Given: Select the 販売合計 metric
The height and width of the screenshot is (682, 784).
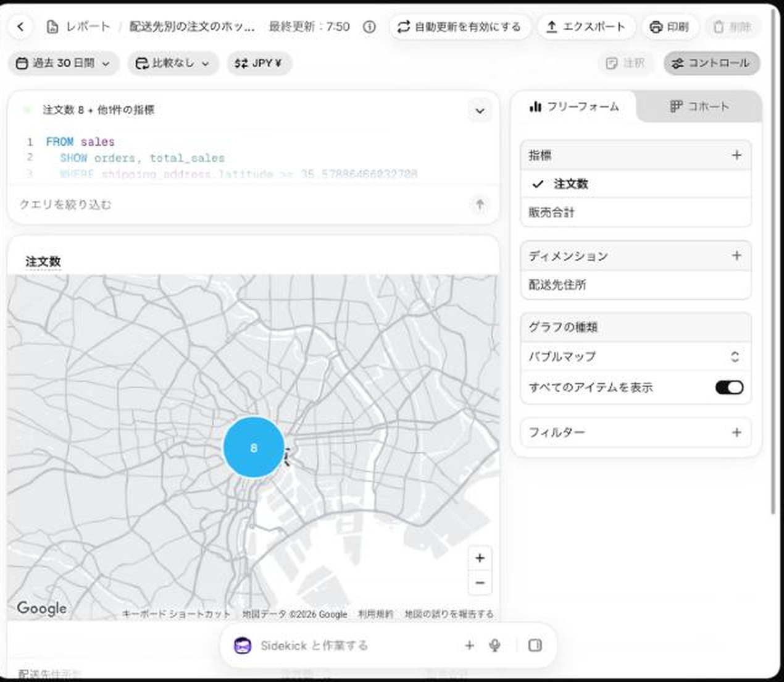Looking at the screenshot, I should click(636, 212).
